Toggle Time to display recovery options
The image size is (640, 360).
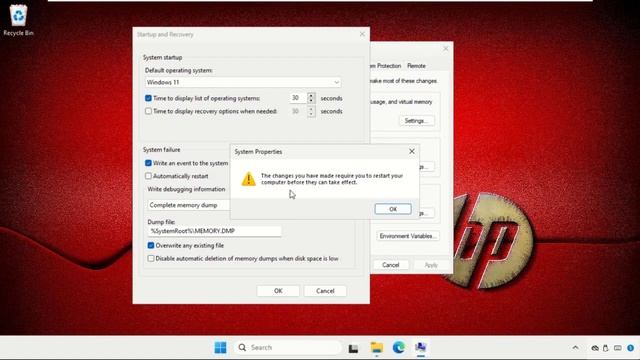point(148,111)
